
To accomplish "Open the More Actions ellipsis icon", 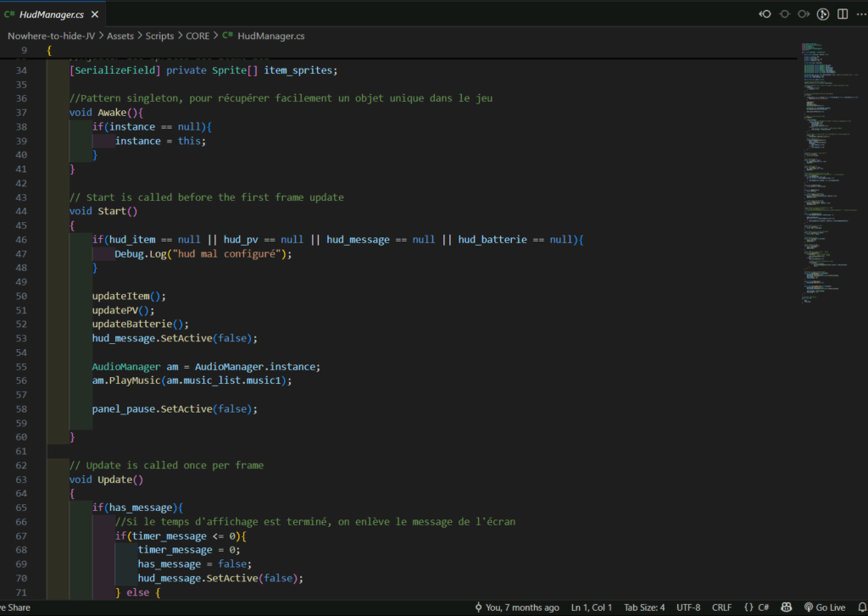I will point(861,14).
